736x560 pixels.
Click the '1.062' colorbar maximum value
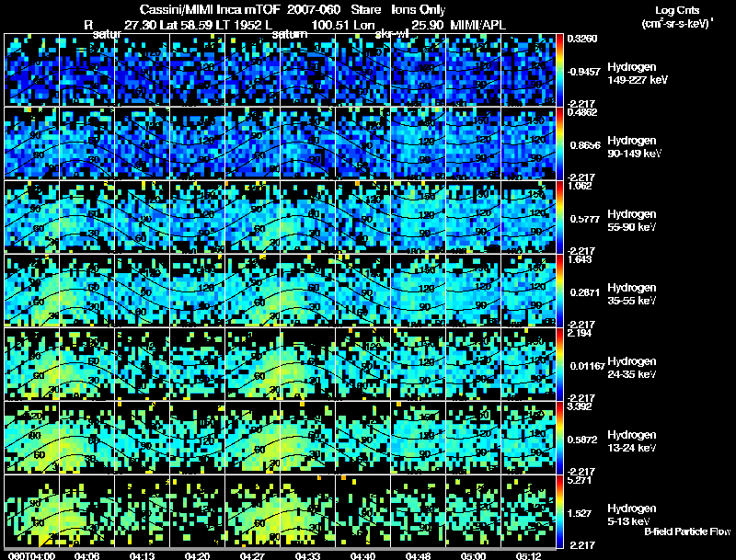(580, 186)
